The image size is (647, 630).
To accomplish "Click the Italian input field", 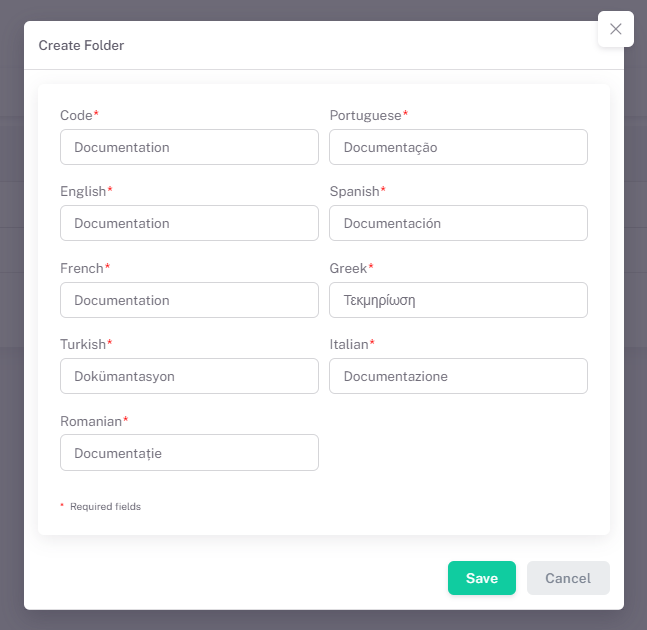I will point(458,376).
